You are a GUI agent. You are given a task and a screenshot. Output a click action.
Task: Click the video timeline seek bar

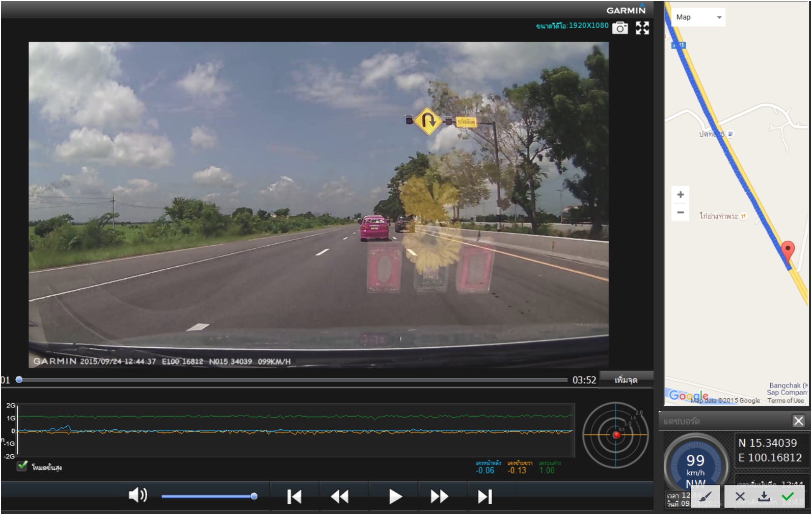tap(293, 380)
